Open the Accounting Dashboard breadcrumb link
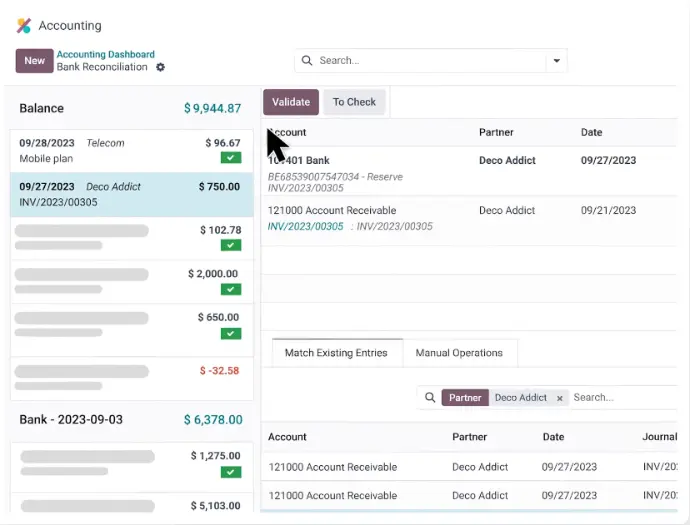690x525 pixels. pyautogui.click(x=105, y=54)
